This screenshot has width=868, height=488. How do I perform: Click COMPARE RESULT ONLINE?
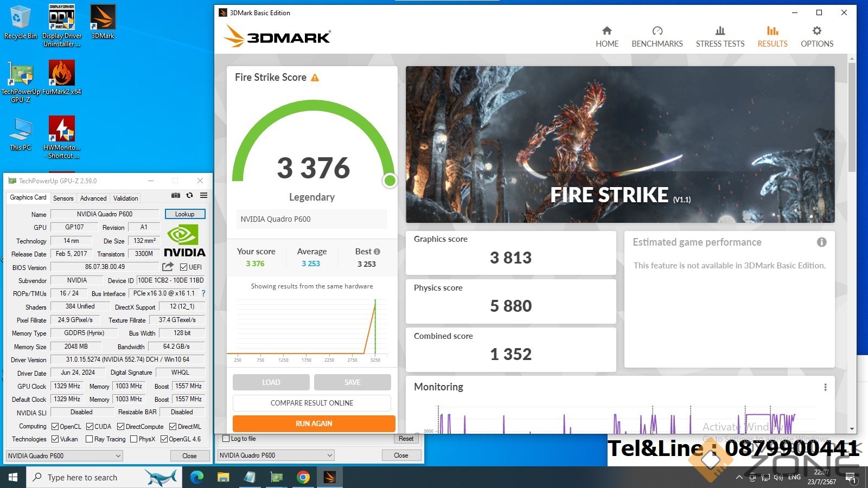click(x=312, y=403)
